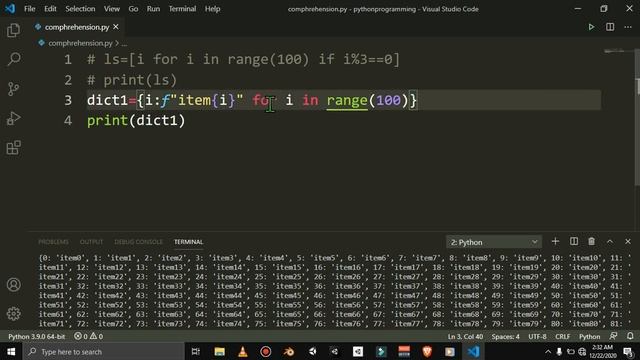
Task: Open the Run menu
Action: point(153,9)
